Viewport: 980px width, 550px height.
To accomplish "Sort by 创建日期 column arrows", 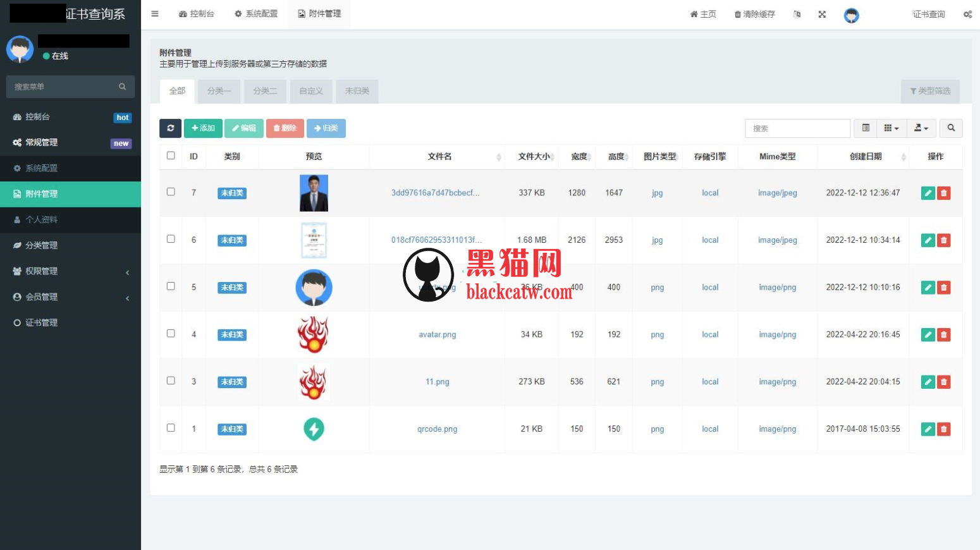I will pos(903,157).
